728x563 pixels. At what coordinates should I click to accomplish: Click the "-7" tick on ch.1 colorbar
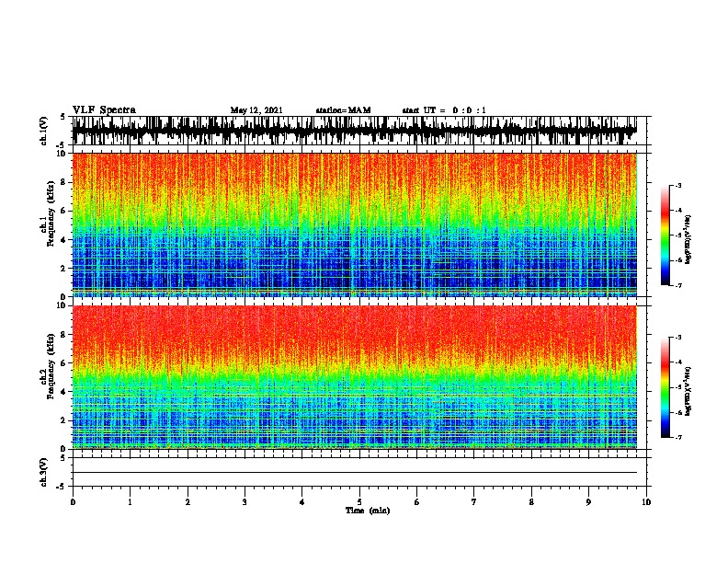pos(678,285)
